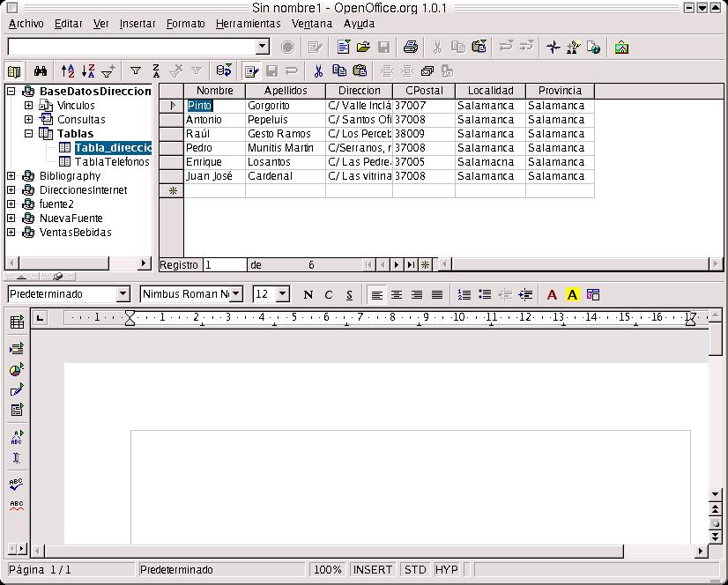Viewport: 728px width, 585px height.
Task: Toggle Bold formatting button
Action: [308, 295]
